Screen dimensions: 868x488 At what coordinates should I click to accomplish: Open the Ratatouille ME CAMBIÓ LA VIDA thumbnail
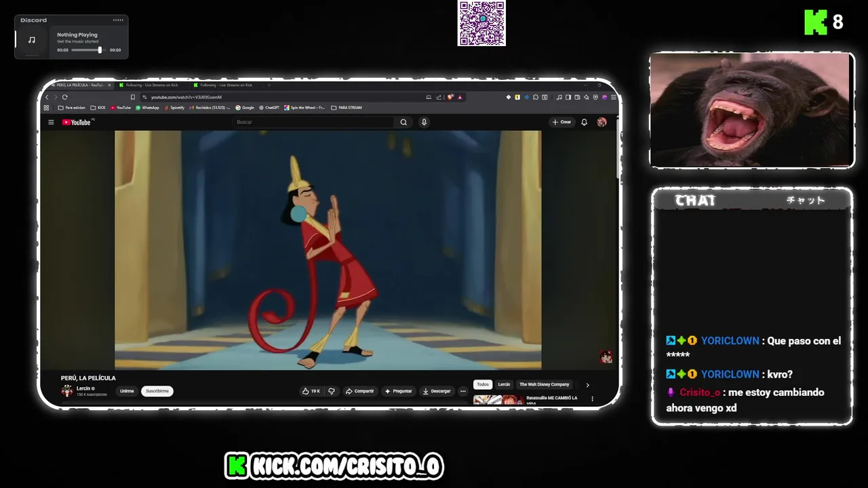pyautogui.click(x=498, y=400)
